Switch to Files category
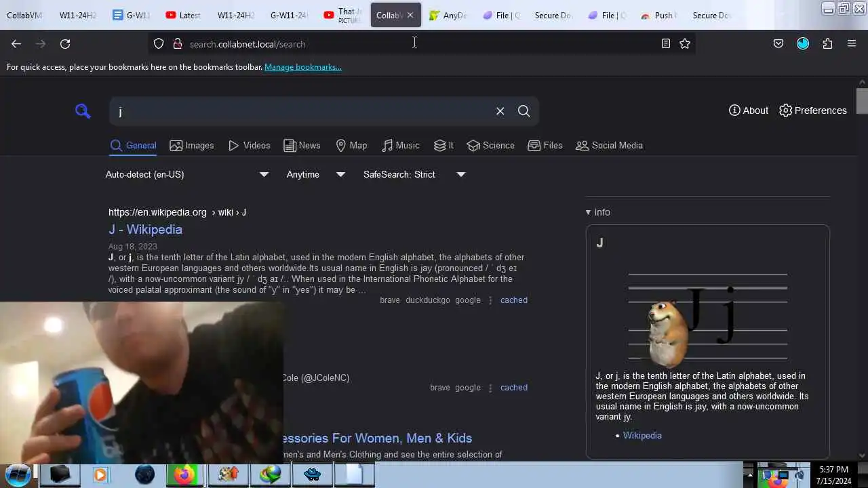This screenshot has height=488, width=868. point(545,145)
